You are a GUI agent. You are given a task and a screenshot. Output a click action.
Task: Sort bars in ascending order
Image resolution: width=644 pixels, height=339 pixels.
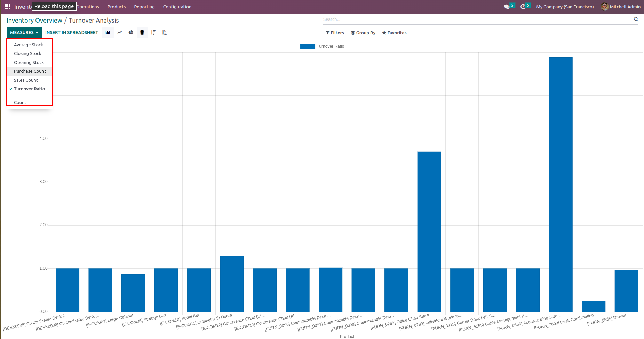point(164,33)
